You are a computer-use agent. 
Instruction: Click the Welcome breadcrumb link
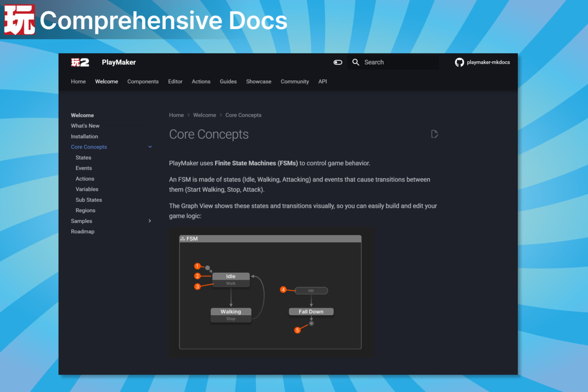point(204,115)
